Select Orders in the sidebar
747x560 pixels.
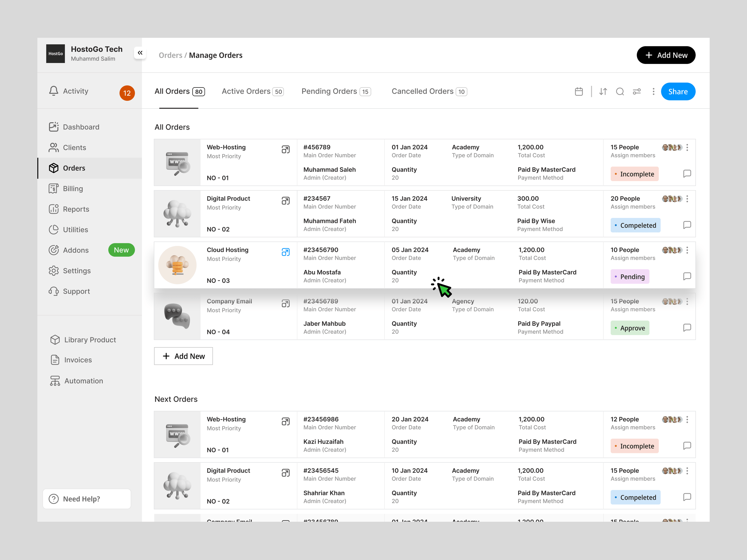point(90,168)
